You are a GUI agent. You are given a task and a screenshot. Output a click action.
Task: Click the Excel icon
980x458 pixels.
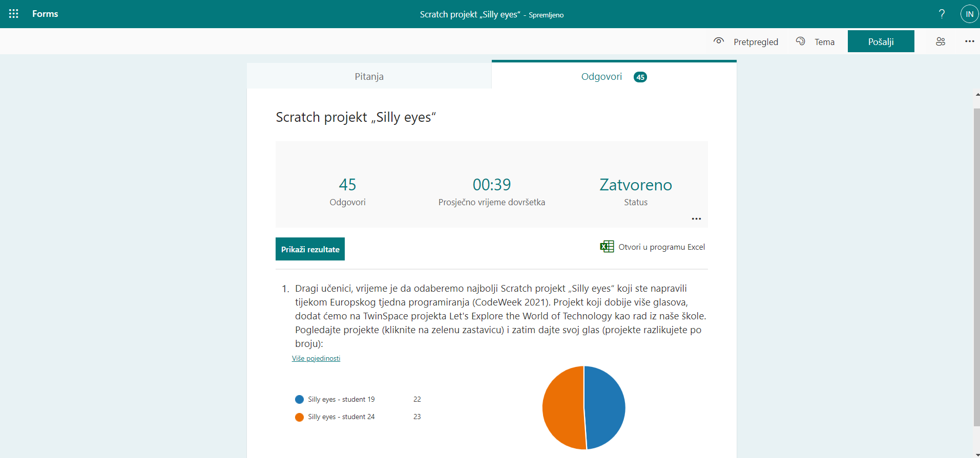pyautogui.click(x=607, y=247)
